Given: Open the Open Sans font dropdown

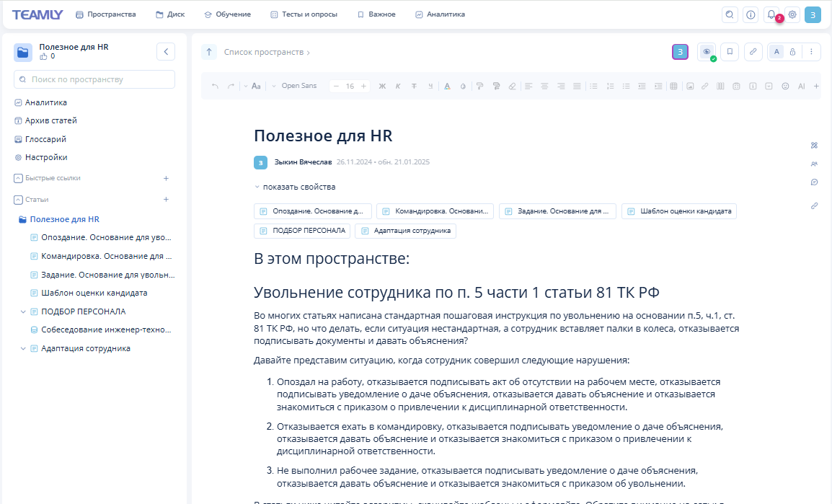Looking at the screenshot, I should (294, 86).
